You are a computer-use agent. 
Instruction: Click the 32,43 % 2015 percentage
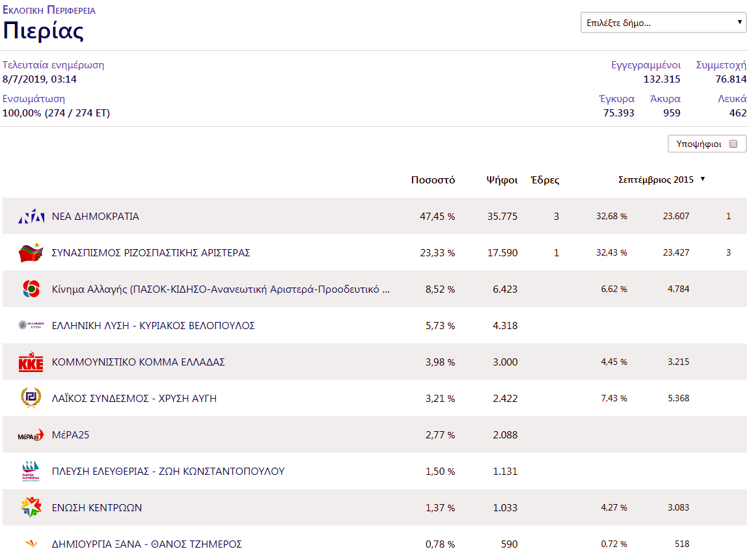611,252
